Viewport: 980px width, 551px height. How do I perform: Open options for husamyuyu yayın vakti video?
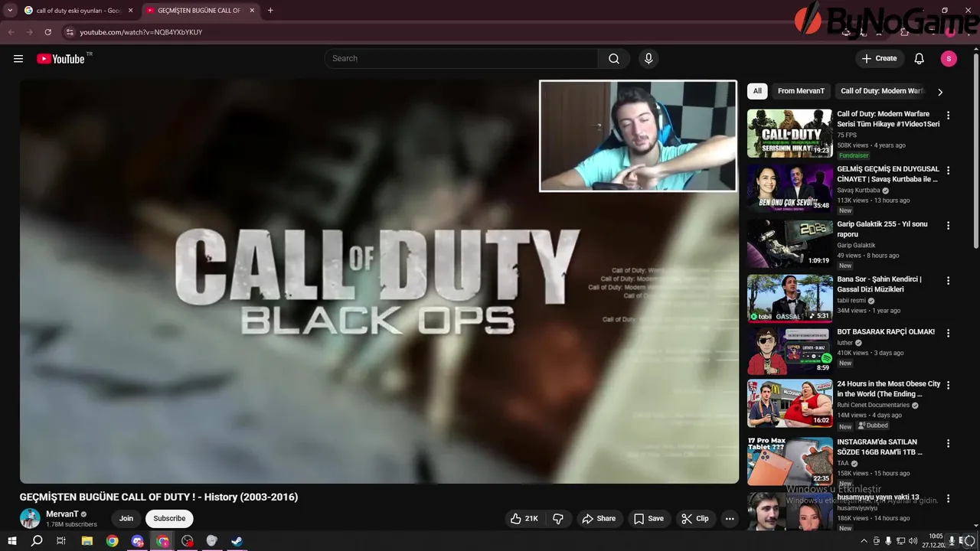click(x=948, y=498)
